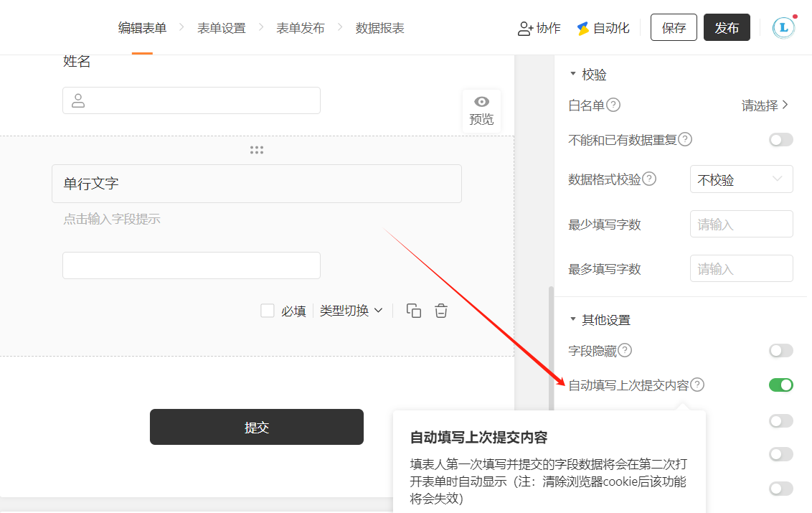This screenshot has height=513, width=812.
Task: Open 白名单 请选择 selector
Action: (x=765, y=105)
